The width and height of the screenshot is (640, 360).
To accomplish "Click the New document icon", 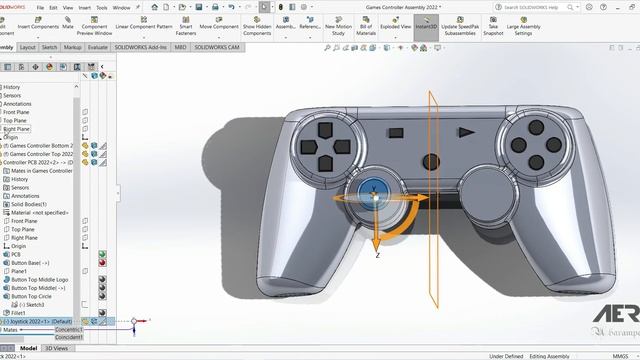I will (166, 7).
